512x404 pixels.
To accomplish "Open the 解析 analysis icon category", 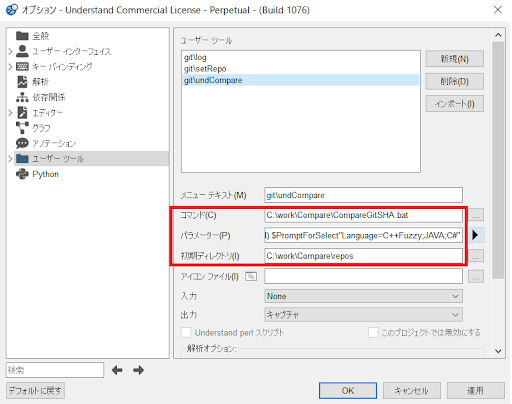I will pos(22,82).
